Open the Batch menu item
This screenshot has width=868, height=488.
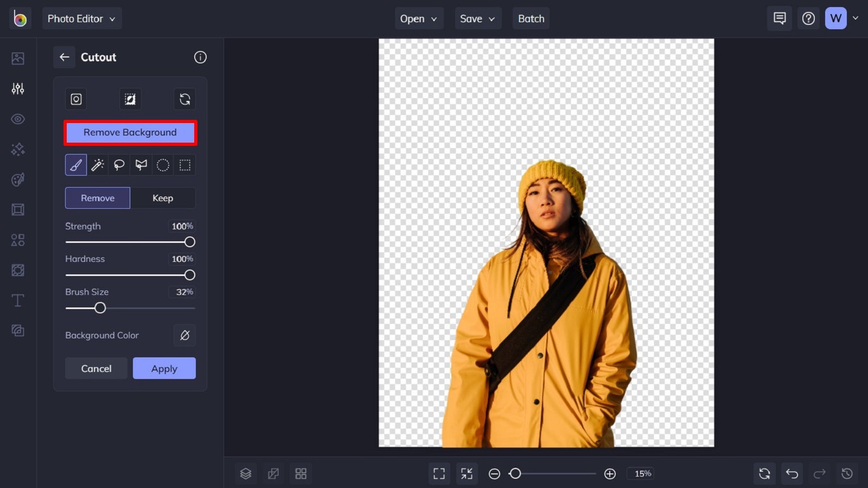click(531, 18)
